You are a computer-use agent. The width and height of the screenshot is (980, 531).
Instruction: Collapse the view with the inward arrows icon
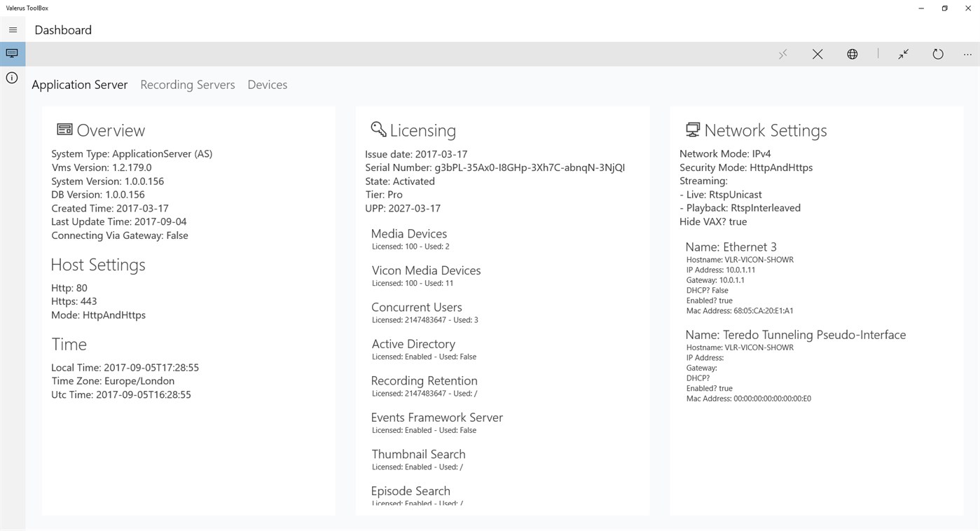[902, 54]
